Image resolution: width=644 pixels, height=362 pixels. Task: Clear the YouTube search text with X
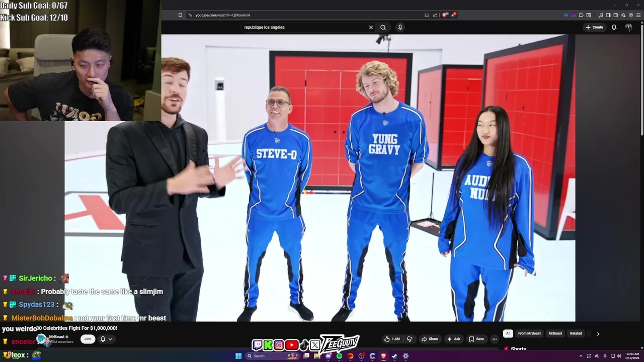(x=371, y=27)
